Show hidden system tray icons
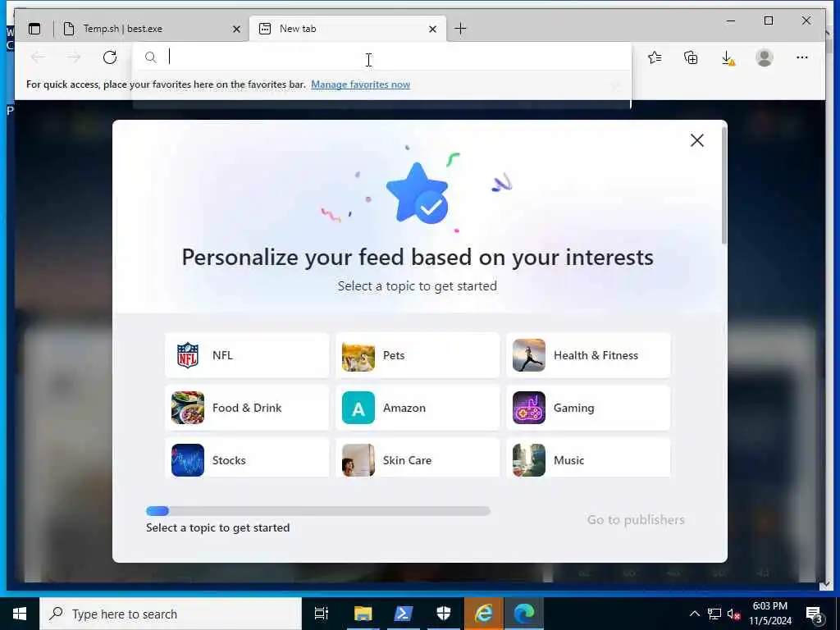 [x=694, y=614]
